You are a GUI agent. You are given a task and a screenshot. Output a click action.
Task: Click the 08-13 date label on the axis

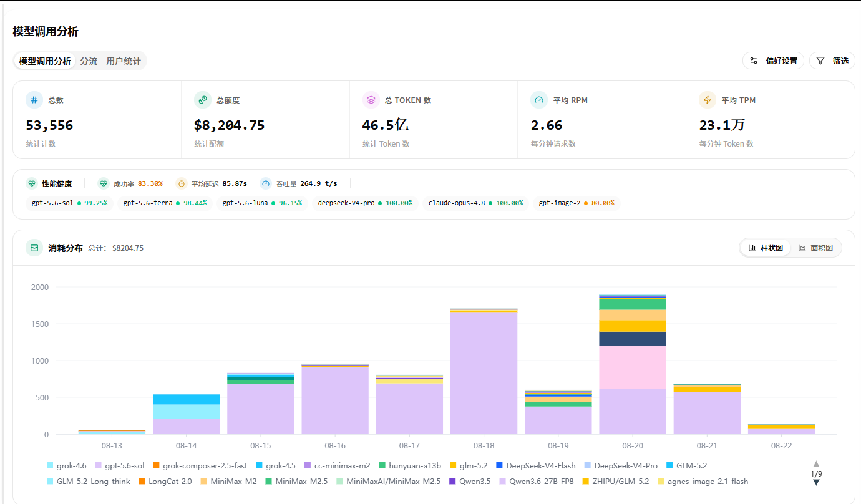112,446
